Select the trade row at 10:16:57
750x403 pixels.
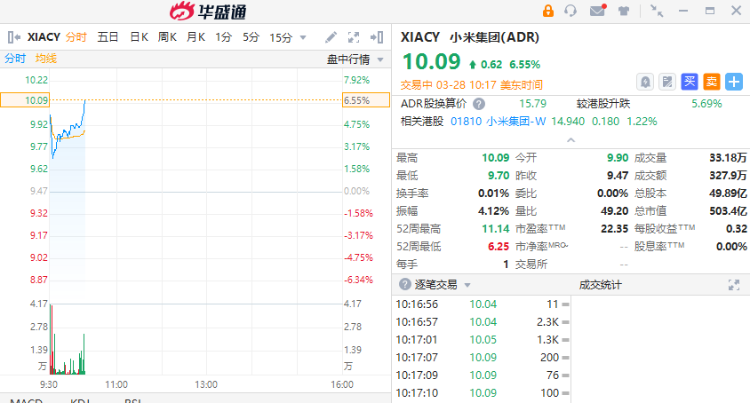(x=482, y=322)
